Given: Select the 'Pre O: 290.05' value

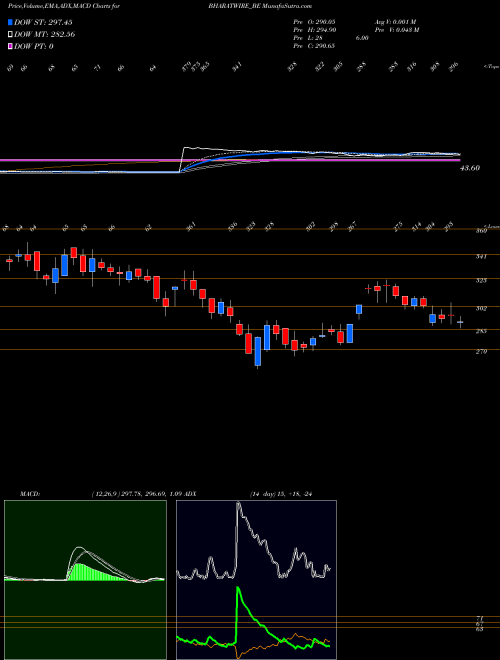Looking at the screenshot, I should [314, 22].
